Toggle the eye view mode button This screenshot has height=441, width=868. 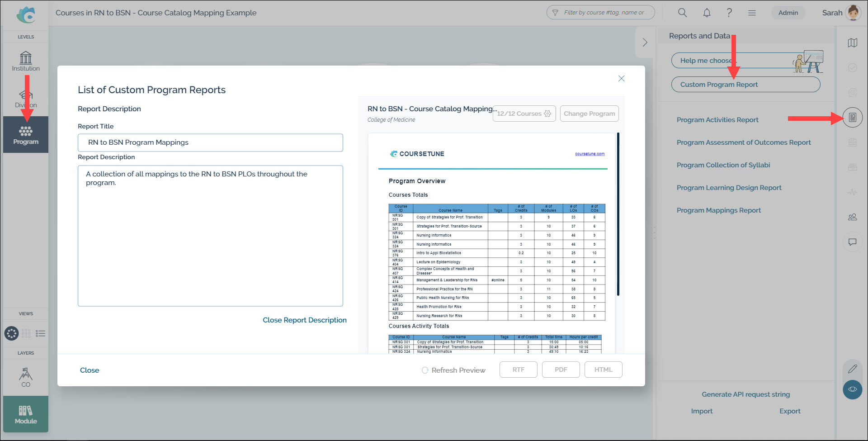(853, 389)
